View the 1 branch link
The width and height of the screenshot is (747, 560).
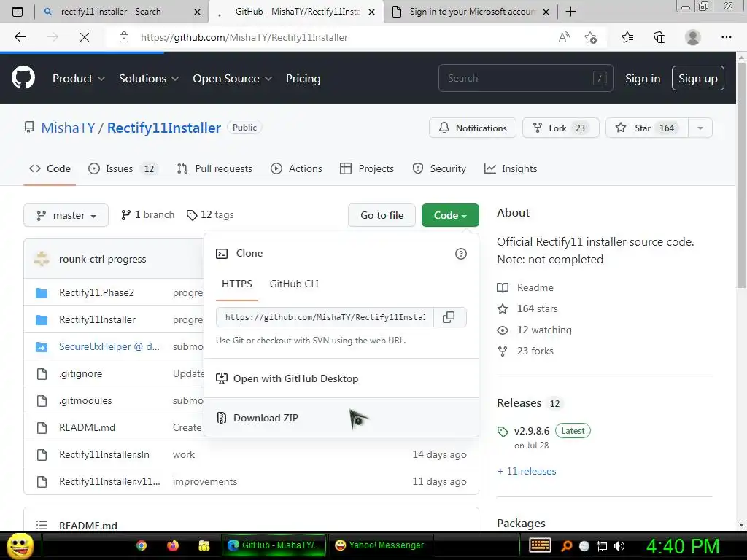(147, 215)
